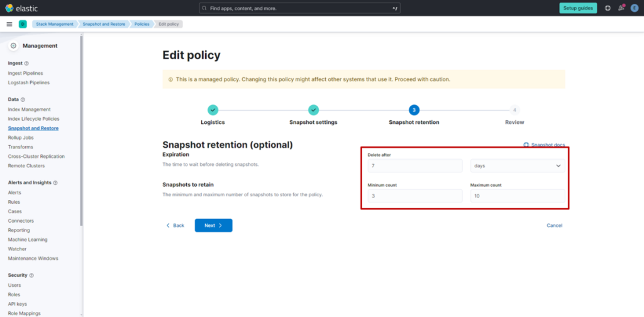644x317 pixels.
Task: Go Back to previous step
Action: click(x=175, y=225)
